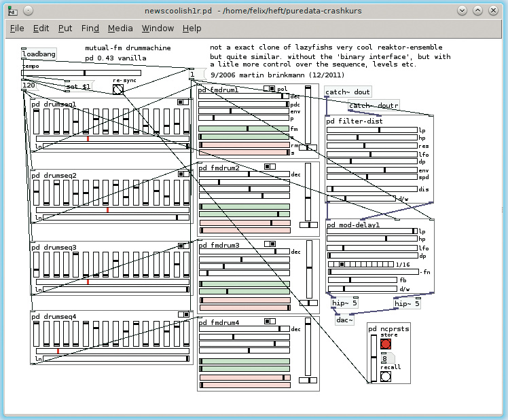508x420 pixels.
Task: Open the Put menu
Action: [65, 28]
